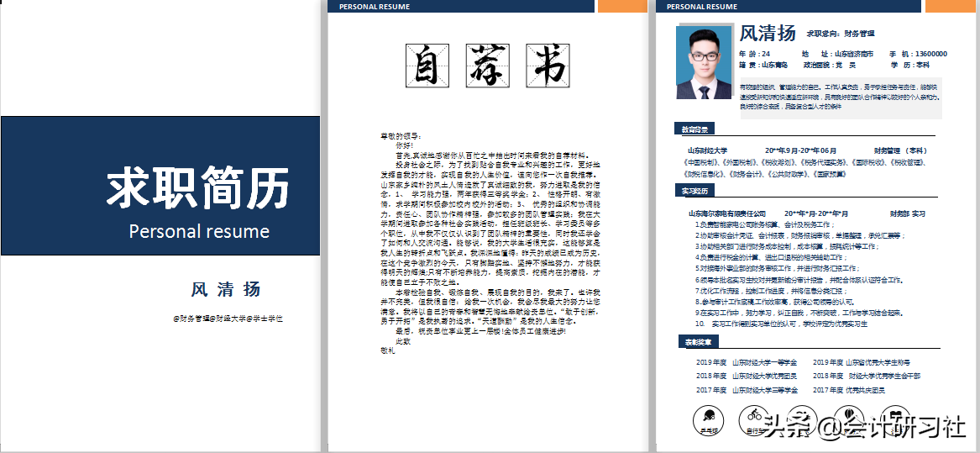
Task: Select the applicant's portrait photo
Action: 703,62
